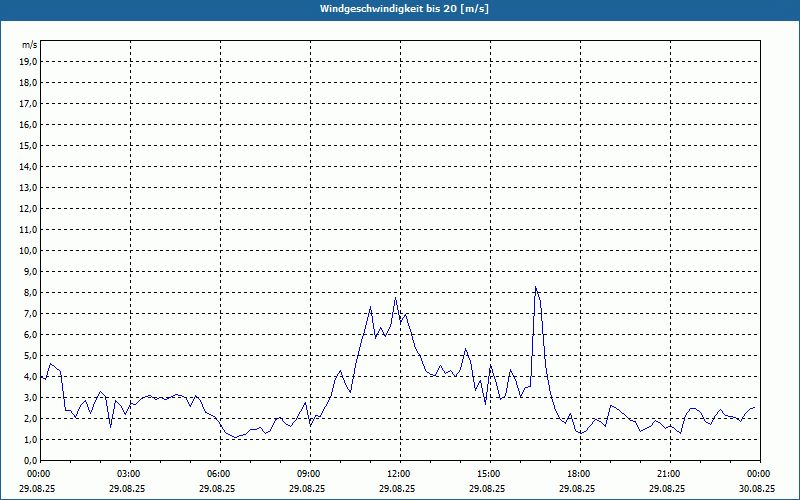Click the lowest curve point after 06:00

[x=236, y=438]
